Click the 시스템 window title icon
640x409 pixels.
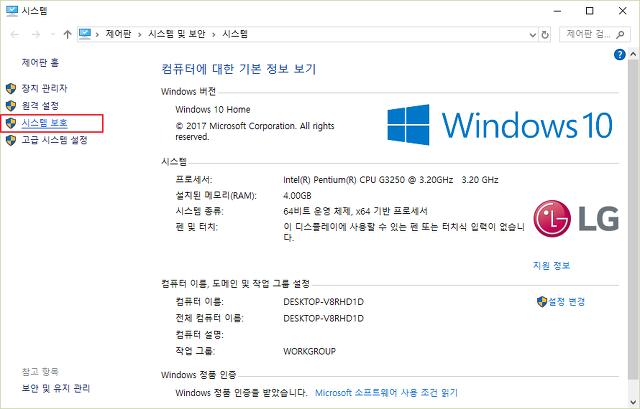click(12, 11)
